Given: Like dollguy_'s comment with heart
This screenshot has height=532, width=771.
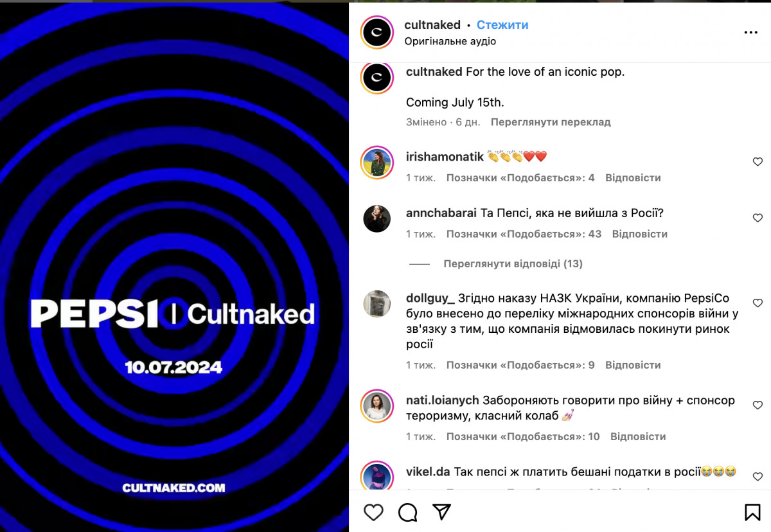Looking at the screenshot, I should tap(758, 303).
